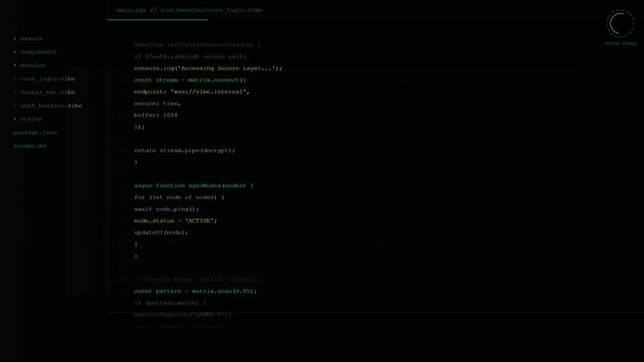Click the 'async function syncNodes(nodes) {' line
The height and width of the screenshot is (362, 644).
[x=193, y=185]
